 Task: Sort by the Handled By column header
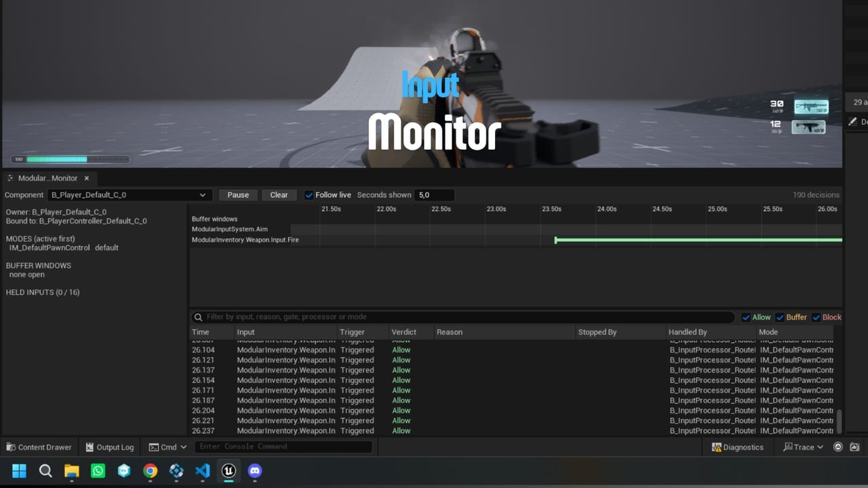tap(711, 332)
